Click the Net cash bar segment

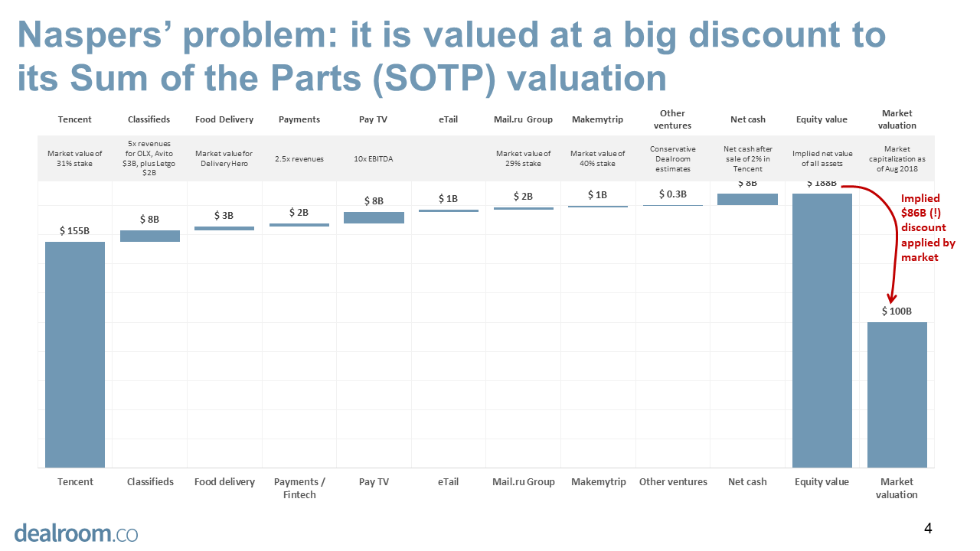747,199
